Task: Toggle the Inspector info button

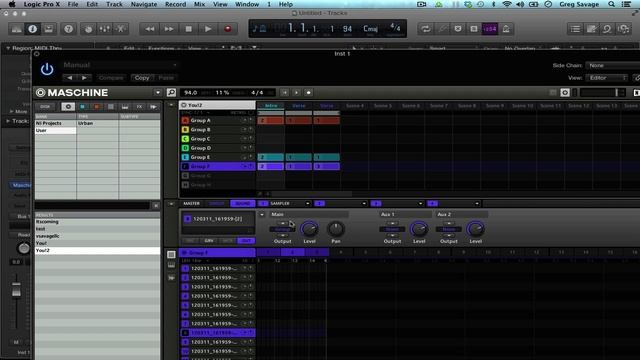Action: [33, 29]
